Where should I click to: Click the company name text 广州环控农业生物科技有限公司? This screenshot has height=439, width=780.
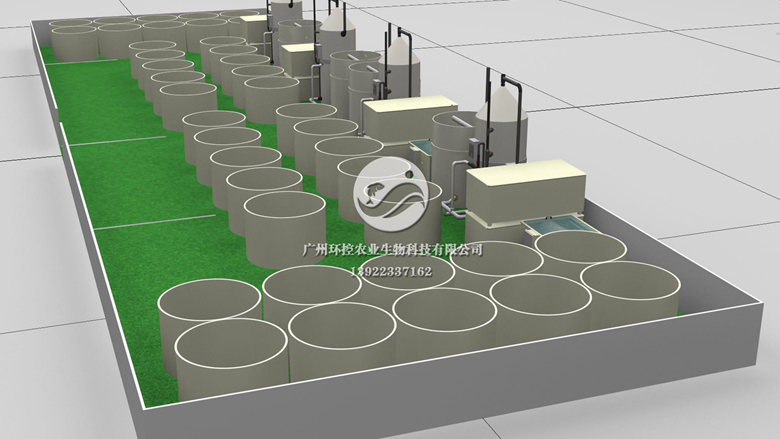(392, 250)
